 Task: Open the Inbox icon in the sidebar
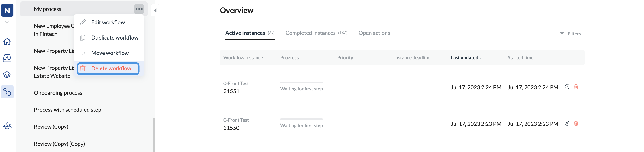tap(7, 58)
